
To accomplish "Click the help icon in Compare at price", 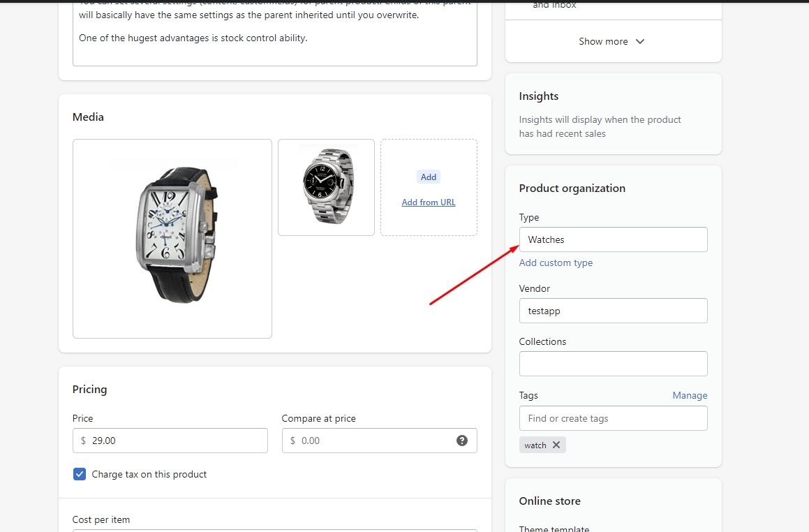I will click(462, 441).
